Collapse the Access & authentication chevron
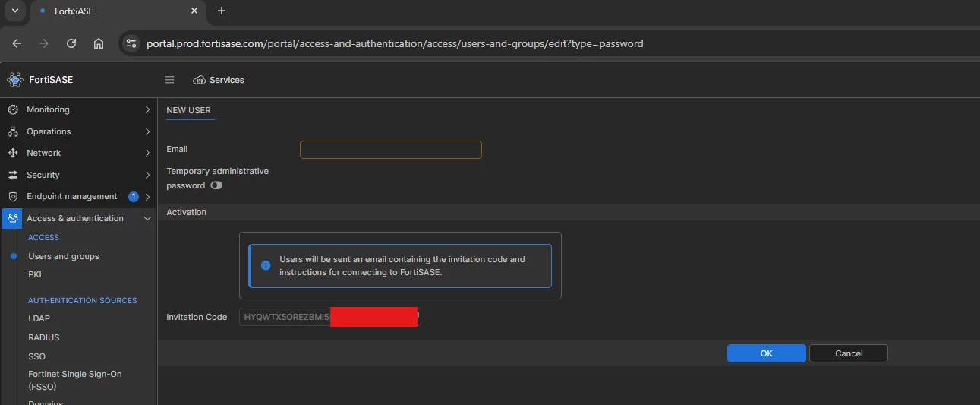The width and height of the screenshot is (980, 405). coord(147,218)
